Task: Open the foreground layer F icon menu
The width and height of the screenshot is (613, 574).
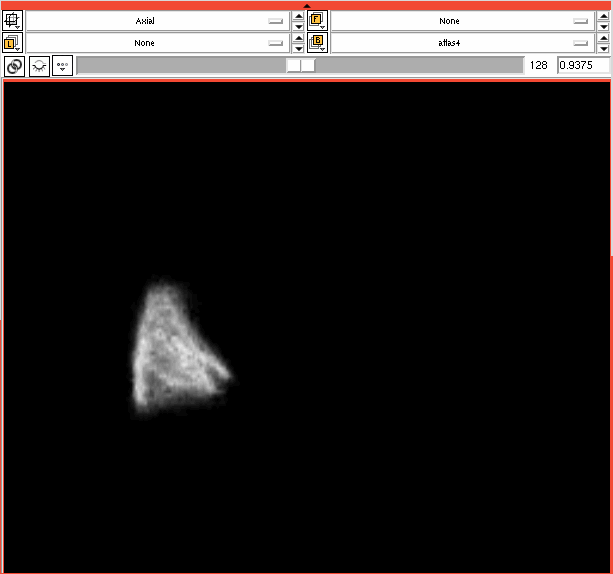Action: (x=318, y=20)
